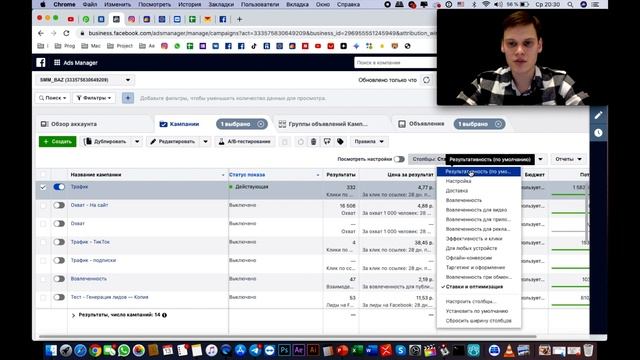Click the Chrome icon in the Dock
640x360 pixels.
point(95,350)
